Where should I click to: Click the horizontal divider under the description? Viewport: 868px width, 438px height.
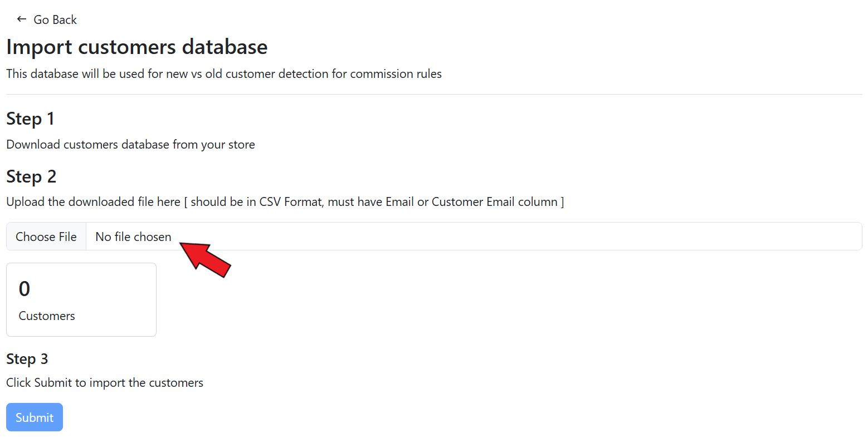434,95
